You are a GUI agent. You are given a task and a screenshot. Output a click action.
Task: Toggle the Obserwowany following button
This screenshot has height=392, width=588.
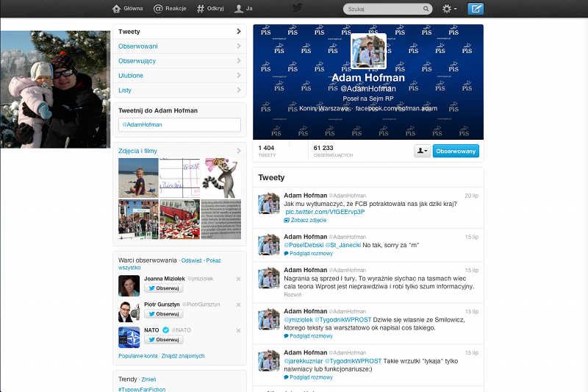point(456,151)
